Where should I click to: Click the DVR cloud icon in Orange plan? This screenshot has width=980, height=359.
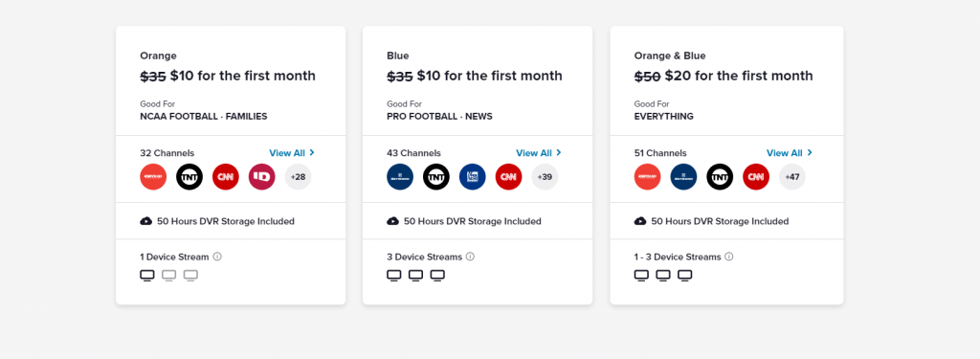tap(146, 221)
